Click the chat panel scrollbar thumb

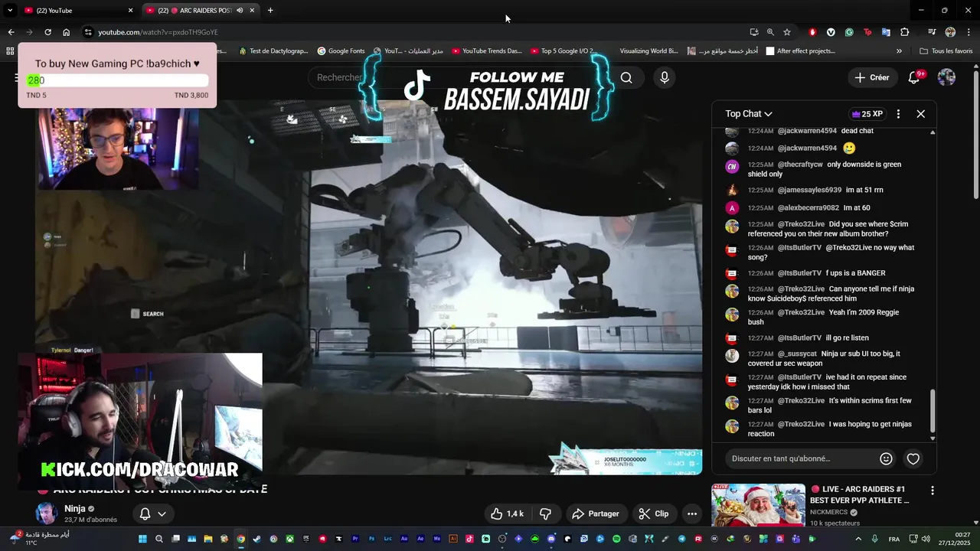[x=933, y=411]
